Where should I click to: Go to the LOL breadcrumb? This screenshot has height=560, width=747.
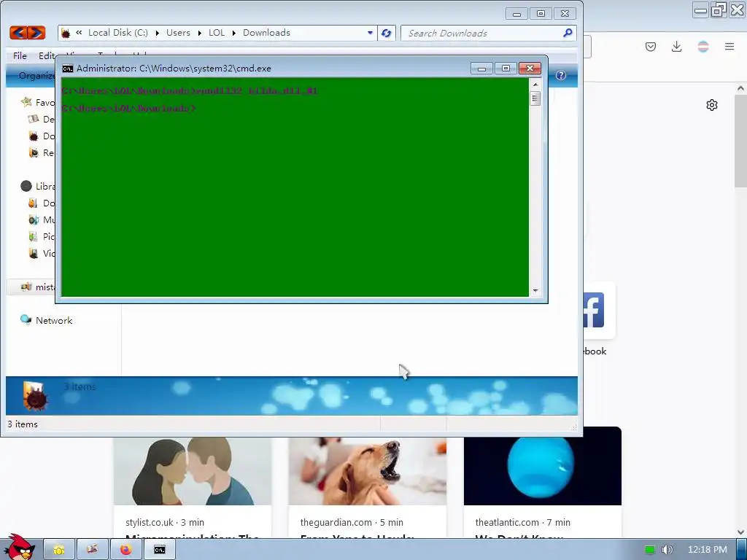(216, 33)
